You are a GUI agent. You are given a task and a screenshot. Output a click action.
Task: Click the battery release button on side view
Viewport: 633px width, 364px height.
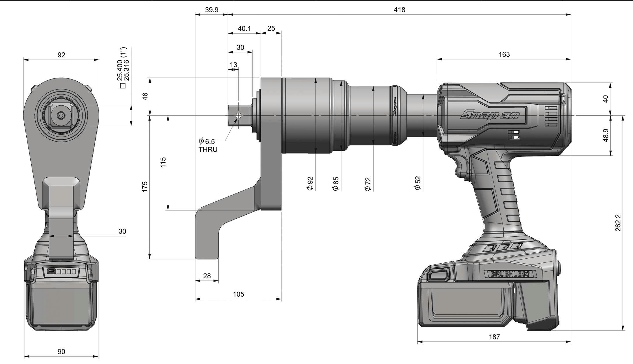coord(438,275)
